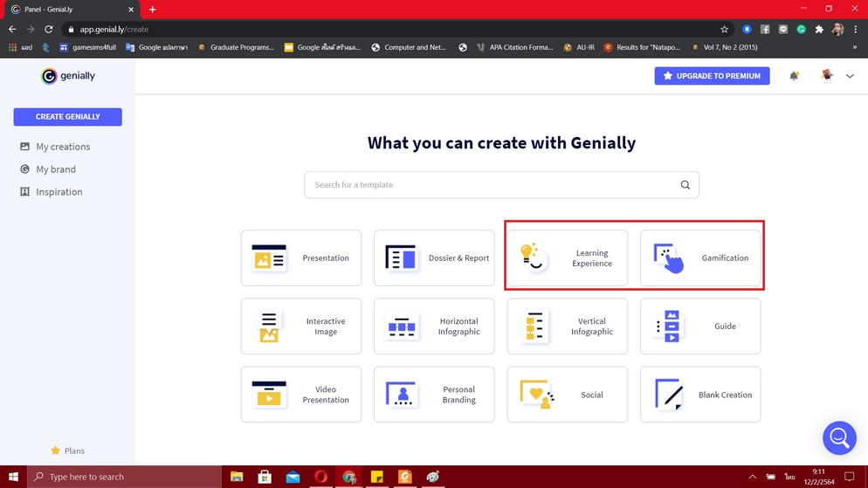The width and height of the screenshot is (868, 488).
Task: Open the help chat bubble
Action: (839, 437)
